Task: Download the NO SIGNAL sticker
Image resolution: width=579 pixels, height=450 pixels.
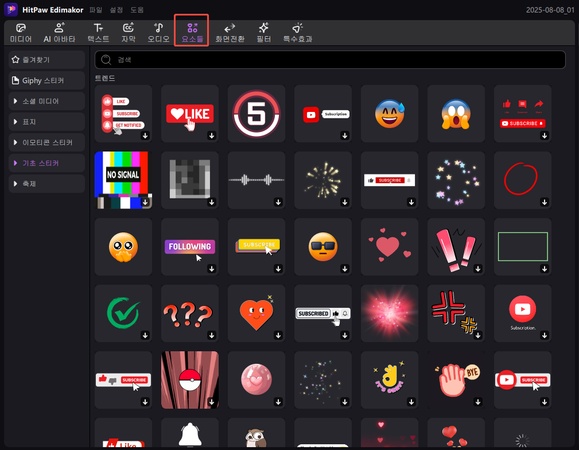Action: pyautogui.click(x=145, y=202)
